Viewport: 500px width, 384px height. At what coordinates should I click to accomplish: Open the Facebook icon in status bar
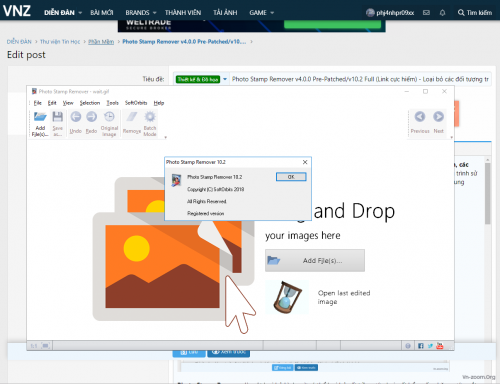click(421, 346)
